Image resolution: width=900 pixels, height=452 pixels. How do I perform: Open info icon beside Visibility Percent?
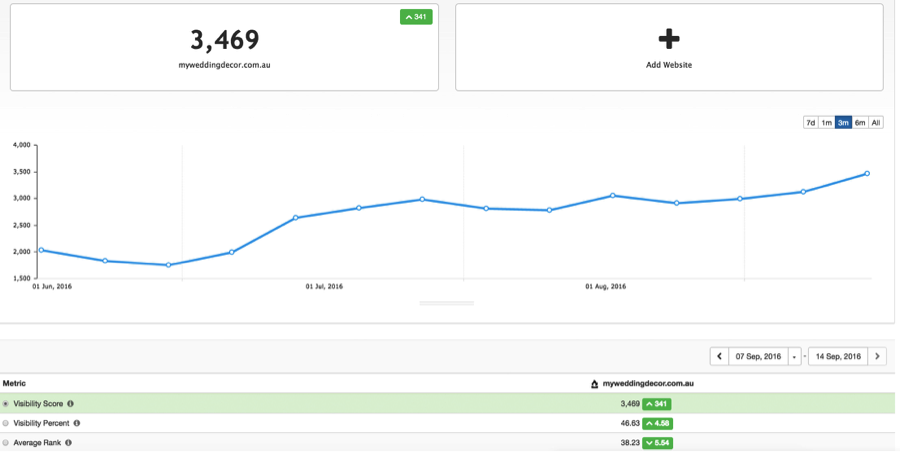tap(77, 423)
